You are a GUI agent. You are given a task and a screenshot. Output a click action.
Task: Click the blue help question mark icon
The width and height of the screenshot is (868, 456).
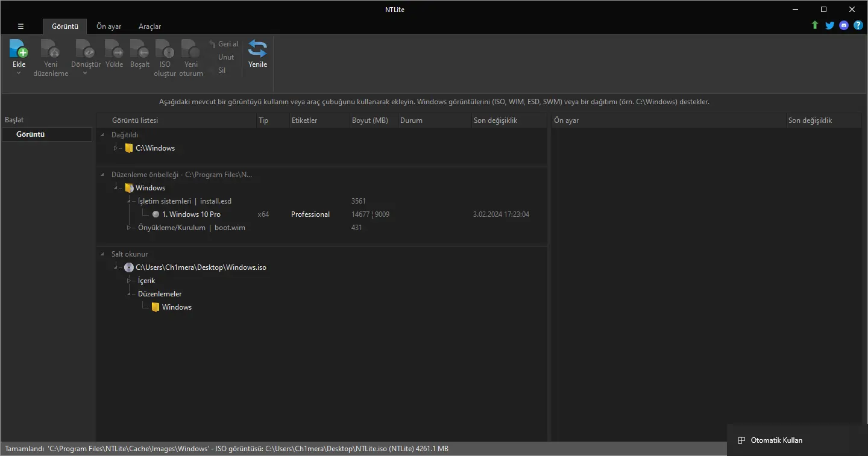click(858, 25)
